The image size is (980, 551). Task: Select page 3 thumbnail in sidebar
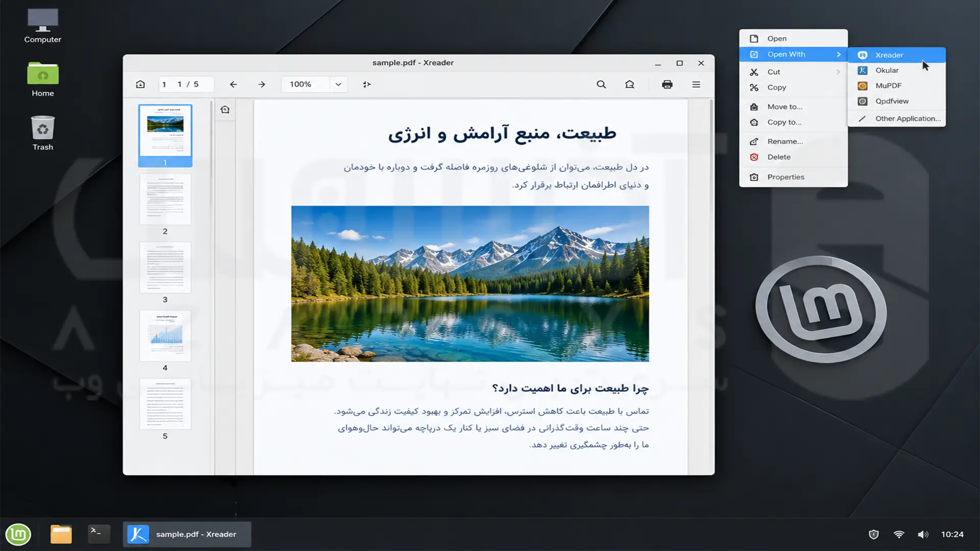[x=165, y=267]
